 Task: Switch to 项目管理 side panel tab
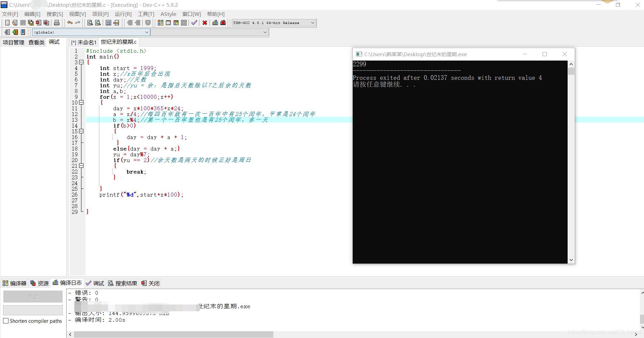(x=14, y=42)
